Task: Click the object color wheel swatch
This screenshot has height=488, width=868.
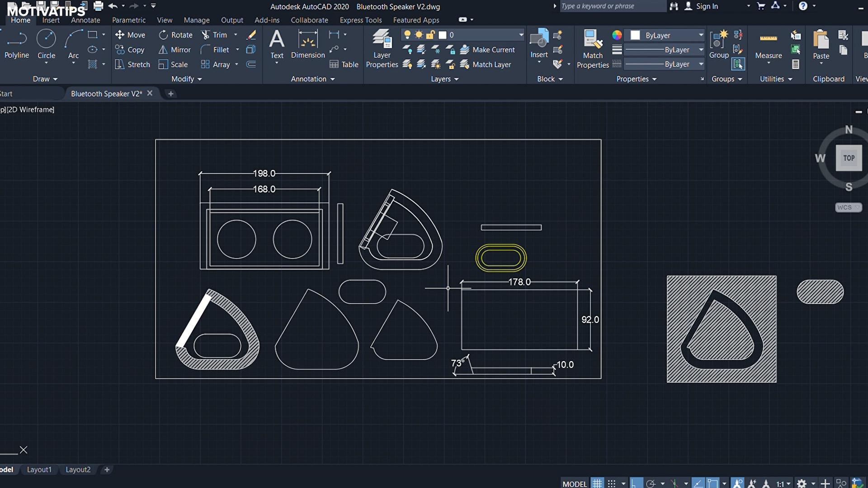Action: coord(617,35)
